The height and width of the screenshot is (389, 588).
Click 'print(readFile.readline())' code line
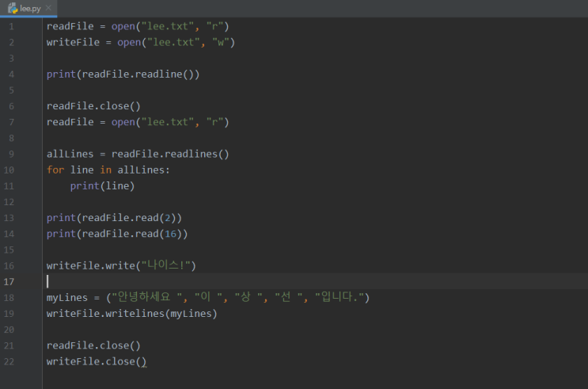coord(123,74)
